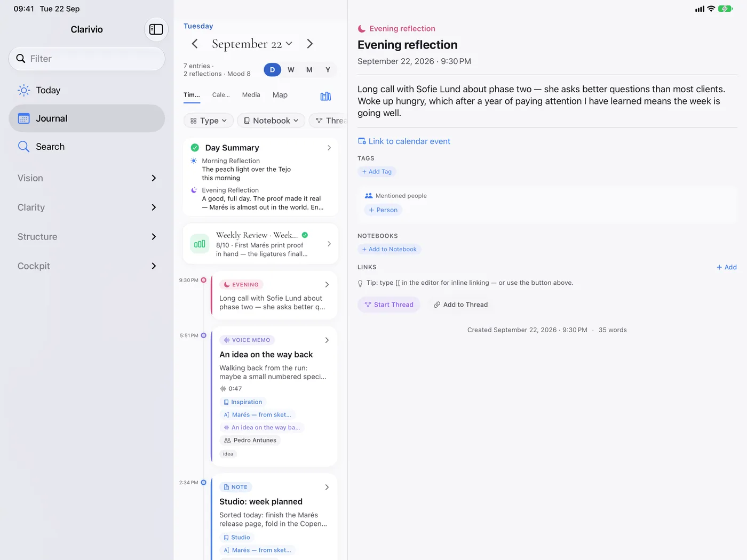The height and width of the screenshot is (560, 747).
Task: Open the Studio: week planned note
Action: tap(274, 516)
